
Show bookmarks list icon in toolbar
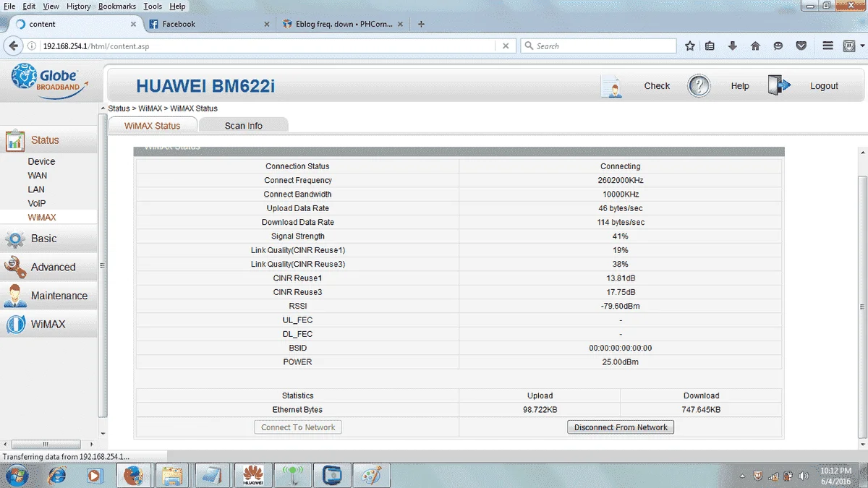click(710, 46)
